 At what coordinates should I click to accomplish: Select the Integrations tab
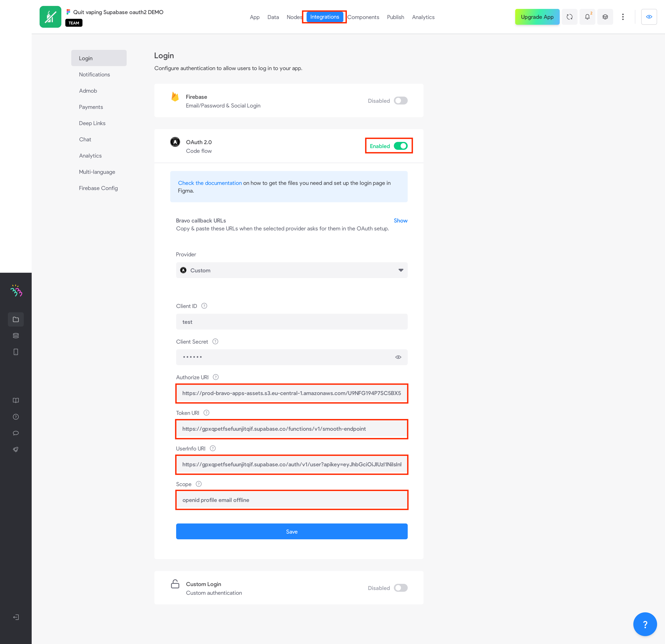325,17
